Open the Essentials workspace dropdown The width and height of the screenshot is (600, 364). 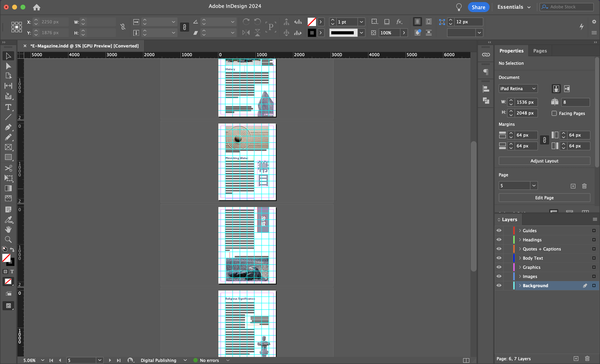pos(514,7)
